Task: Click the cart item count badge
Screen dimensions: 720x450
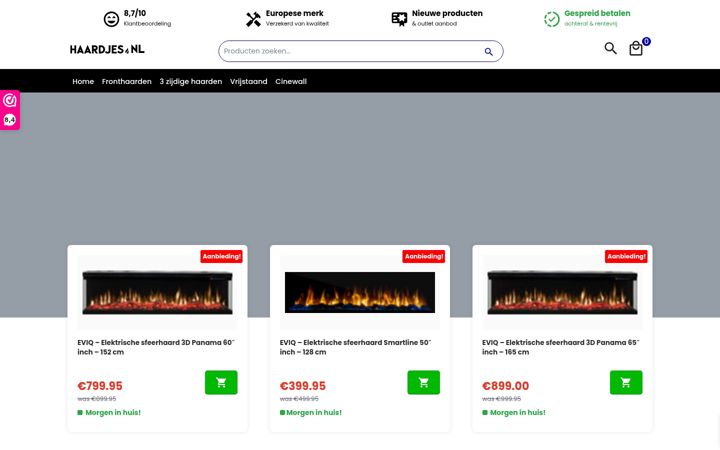Action: pos(646,41)
